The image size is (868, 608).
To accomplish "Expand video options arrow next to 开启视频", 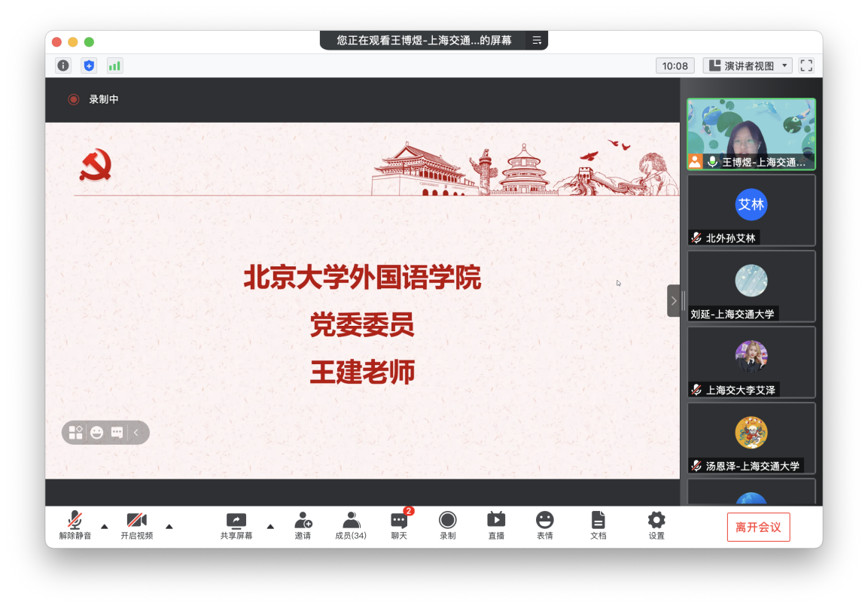I will 169,527.
